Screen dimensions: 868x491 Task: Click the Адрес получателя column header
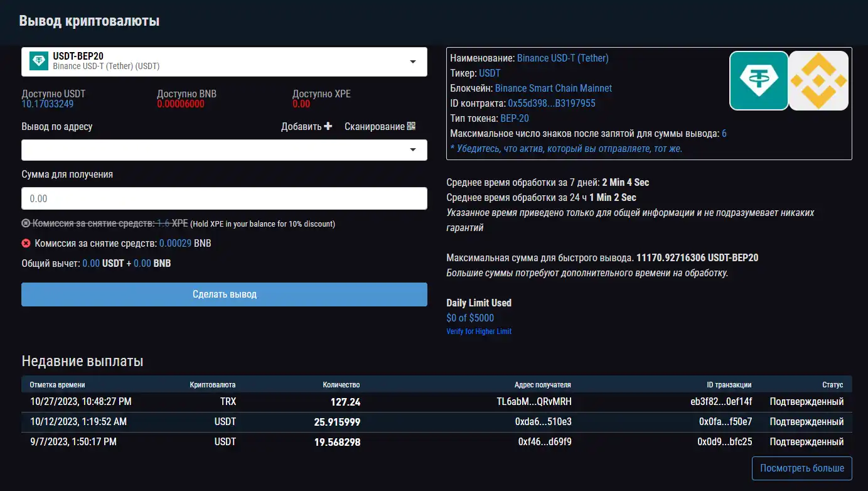(x=543, y=384)
